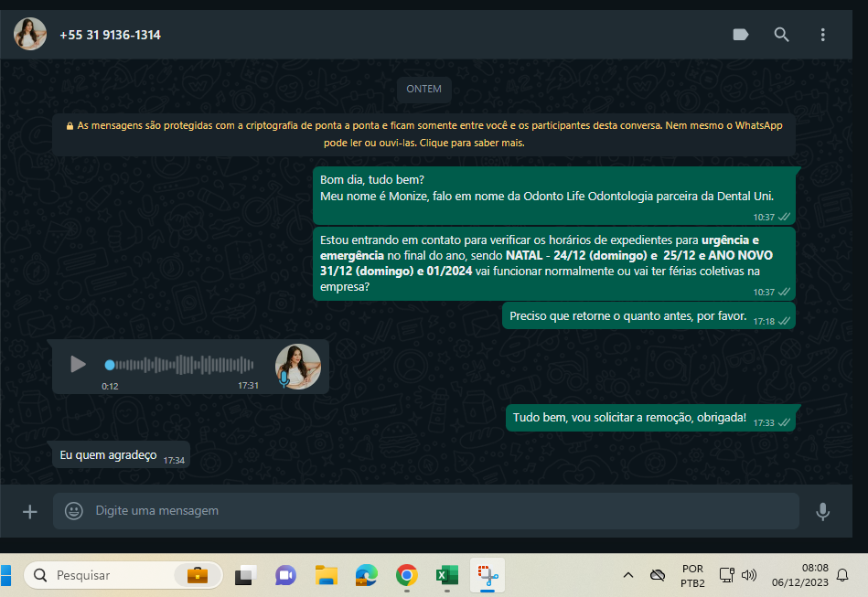The width and height of the screenshot is (868, 597).
Task: Select the 'Preciso que retorne o quanto antes' message
Action: tap(648, 316)
